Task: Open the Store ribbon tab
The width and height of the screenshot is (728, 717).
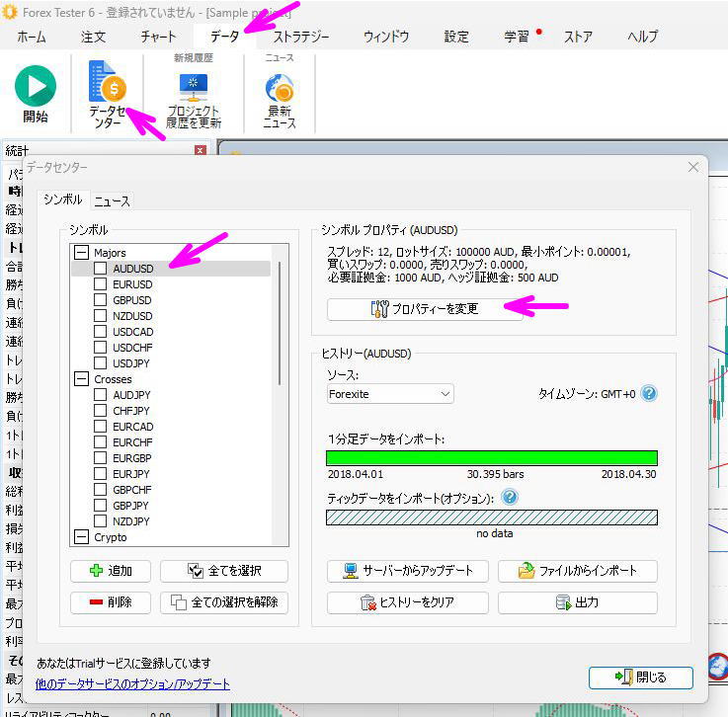Action: coord(578,37)
